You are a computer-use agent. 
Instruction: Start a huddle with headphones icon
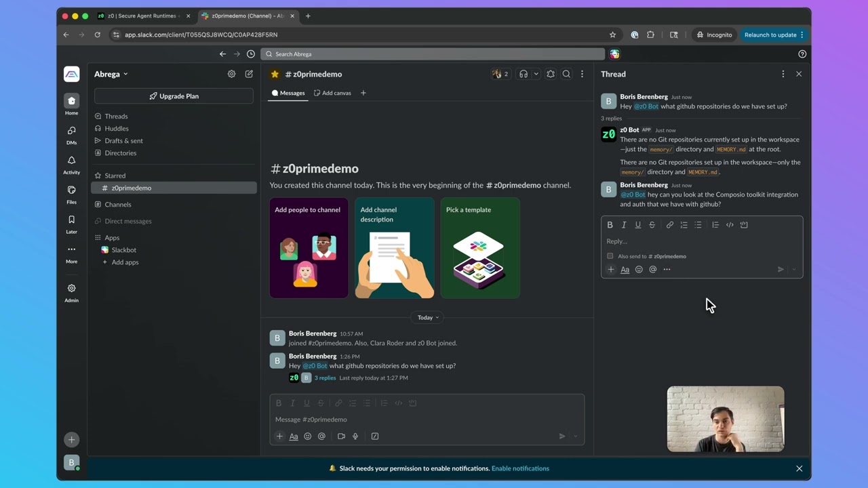[x=524, y=74]
